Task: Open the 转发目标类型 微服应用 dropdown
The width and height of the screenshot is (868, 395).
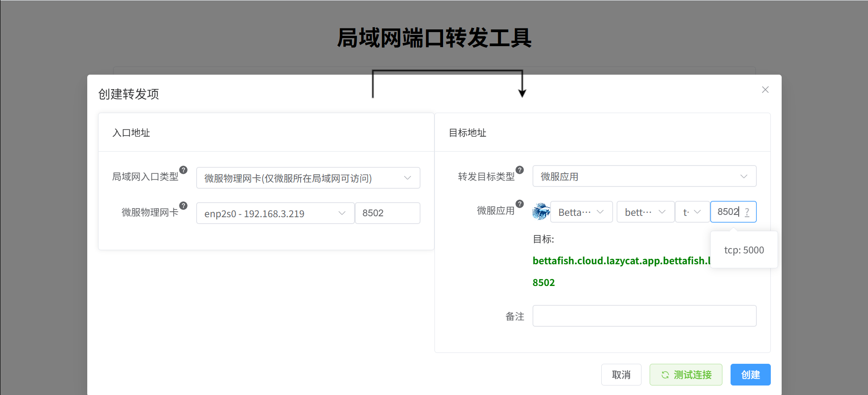Action: point(644,176)
